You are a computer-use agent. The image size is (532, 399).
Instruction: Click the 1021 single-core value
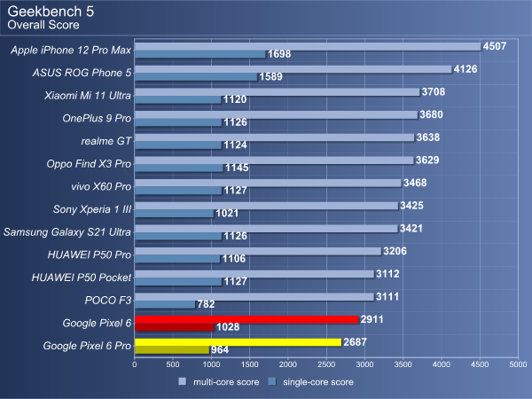227,213
